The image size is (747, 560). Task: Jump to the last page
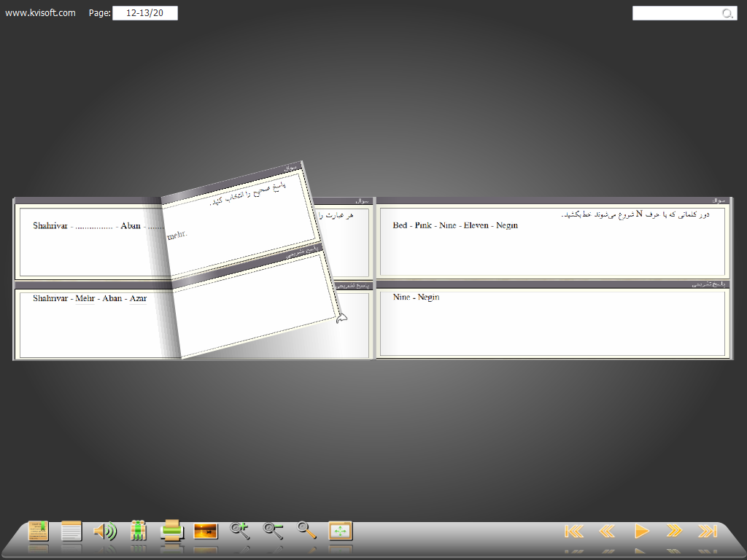tap(708, 531)
